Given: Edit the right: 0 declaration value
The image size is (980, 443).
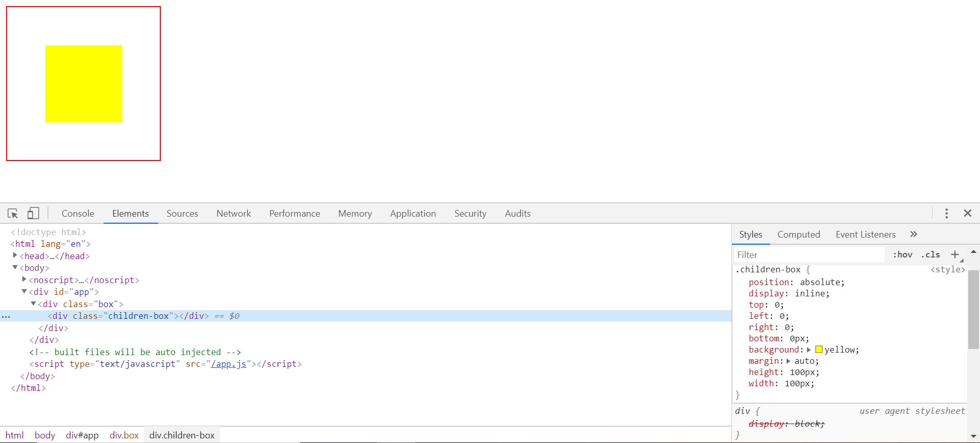Looking at the screenshot, I should coord(787,327).
